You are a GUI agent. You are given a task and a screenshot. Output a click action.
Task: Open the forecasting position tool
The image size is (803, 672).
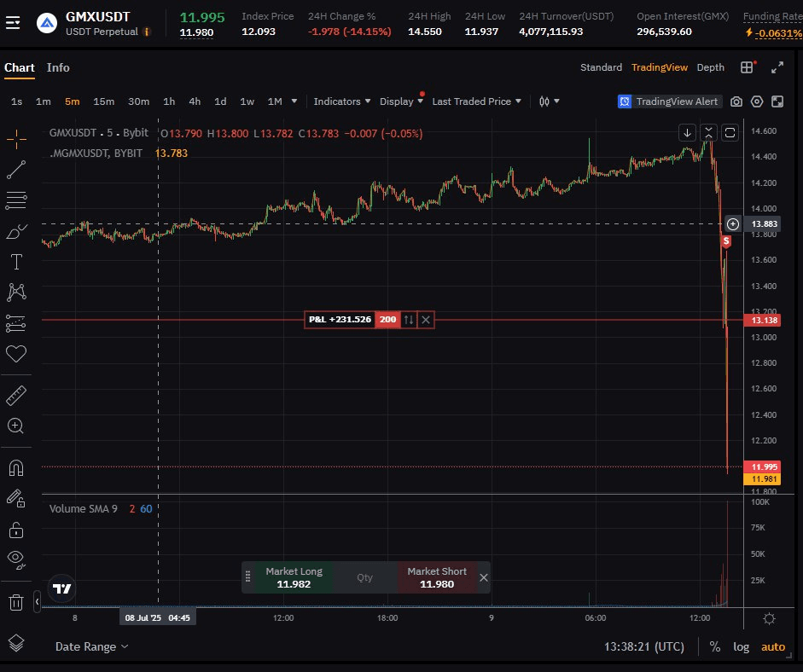coord(16,323)
